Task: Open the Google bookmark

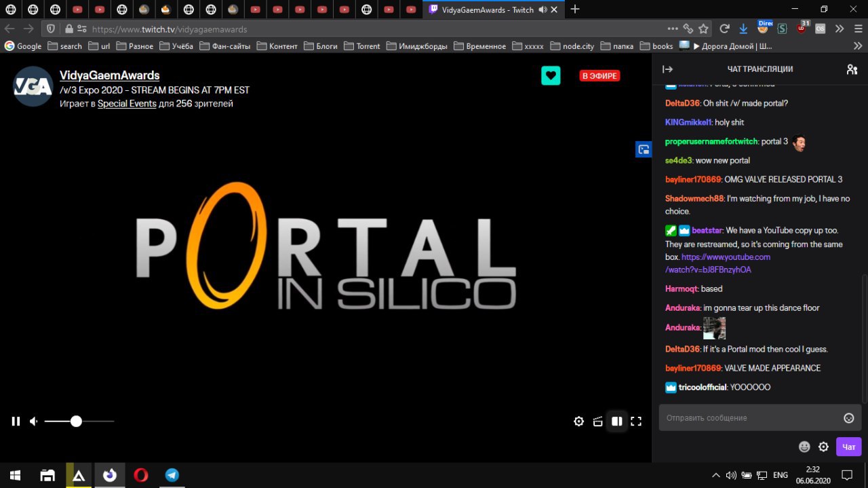Action: [23, 46]
